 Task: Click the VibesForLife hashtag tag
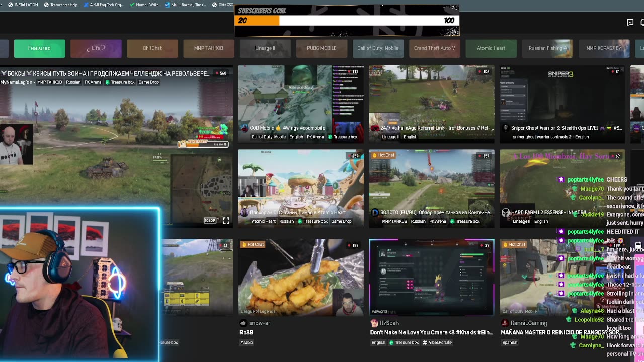(x=437, y=343)
